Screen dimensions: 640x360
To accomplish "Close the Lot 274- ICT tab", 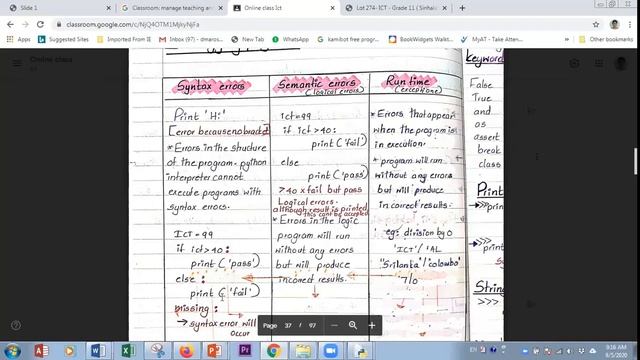I will [x=444, y=8].
